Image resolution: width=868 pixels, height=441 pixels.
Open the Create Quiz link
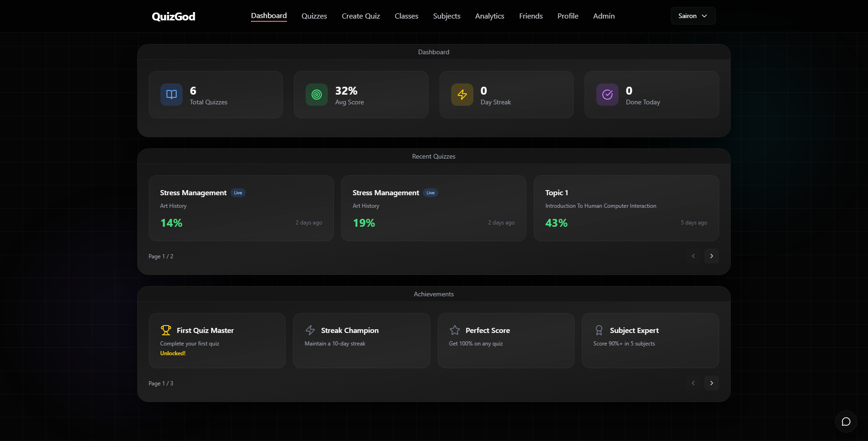361,16
